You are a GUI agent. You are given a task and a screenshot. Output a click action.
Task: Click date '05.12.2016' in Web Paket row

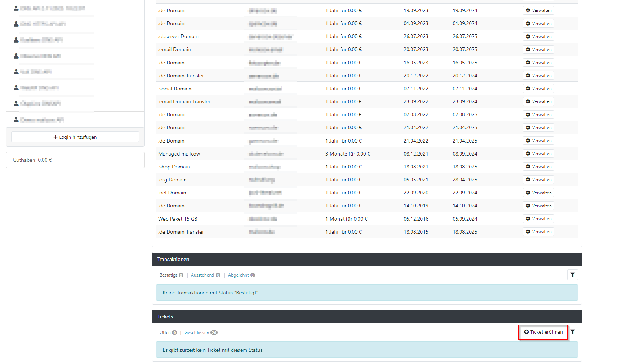[x=416, y=219]
